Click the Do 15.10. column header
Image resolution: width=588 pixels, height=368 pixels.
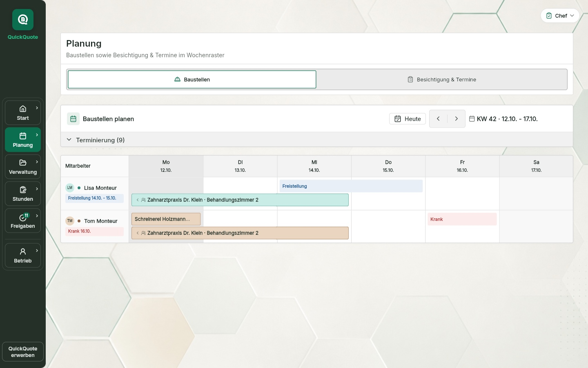(388, 166)
